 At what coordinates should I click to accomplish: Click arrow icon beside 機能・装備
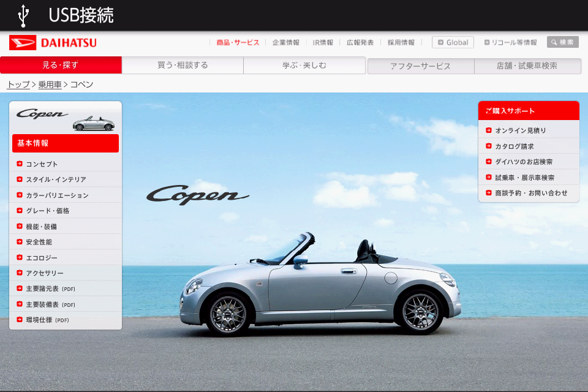pos(20,226)
